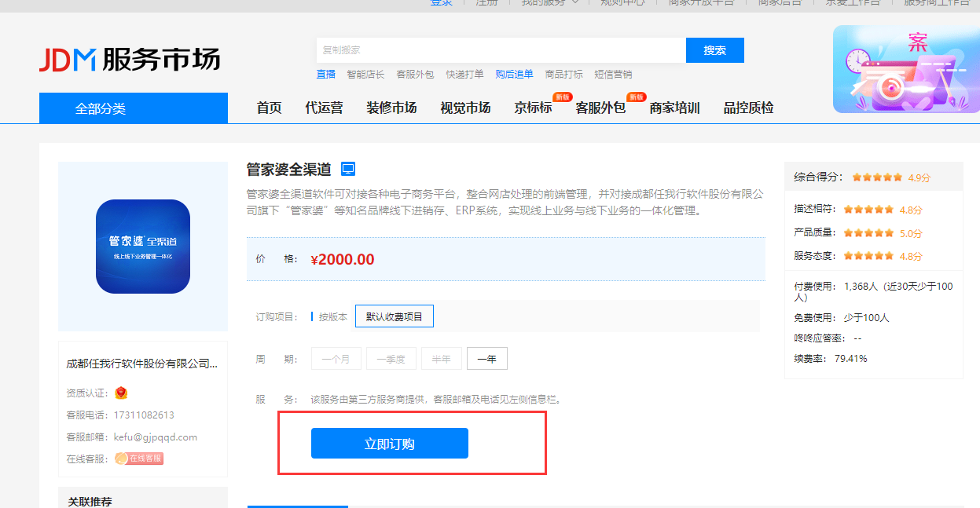980x508 pixels.
Task: Open the 直播 quick link
Action: (x=326, y=75)
